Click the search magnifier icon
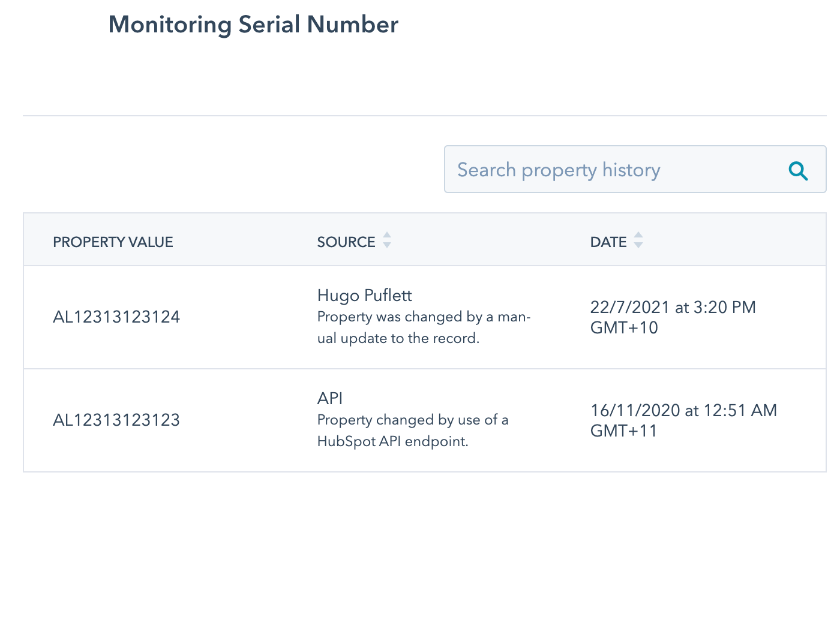 pos(798,171)
